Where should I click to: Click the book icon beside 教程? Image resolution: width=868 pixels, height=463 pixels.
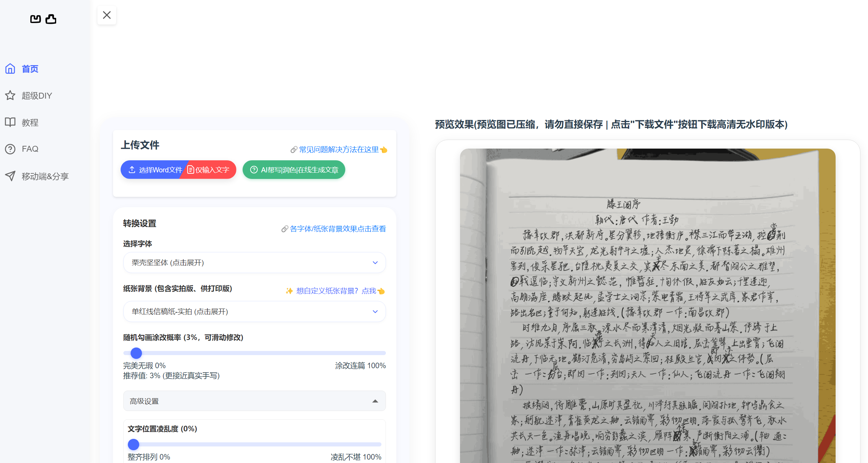(10, 122)
